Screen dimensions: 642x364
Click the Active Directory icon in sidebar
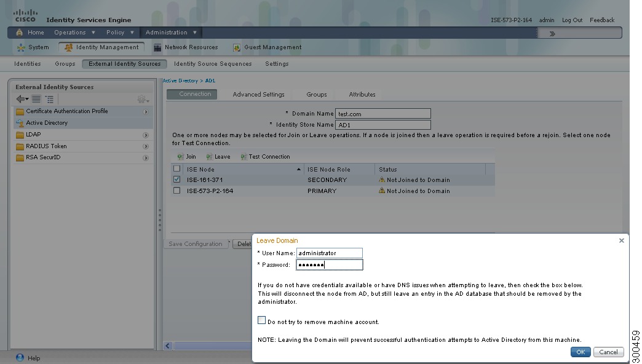[20, 123]
